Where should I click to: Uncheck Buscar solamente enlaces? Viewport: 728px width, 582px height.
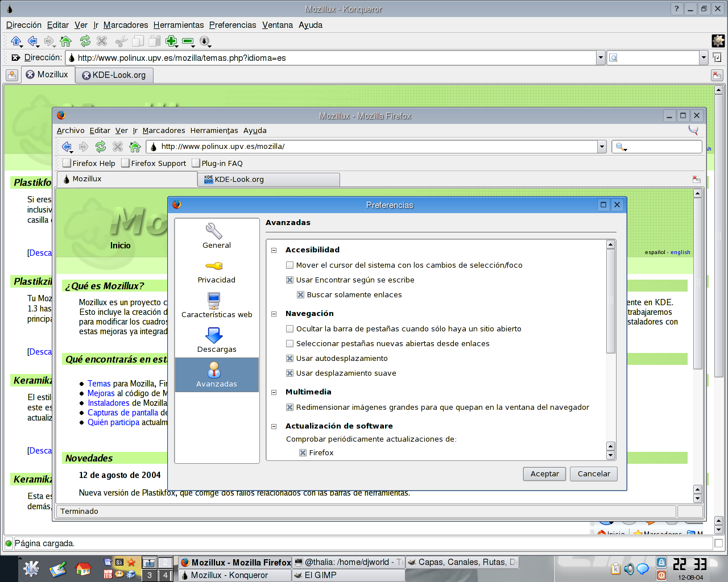point(301,294)
